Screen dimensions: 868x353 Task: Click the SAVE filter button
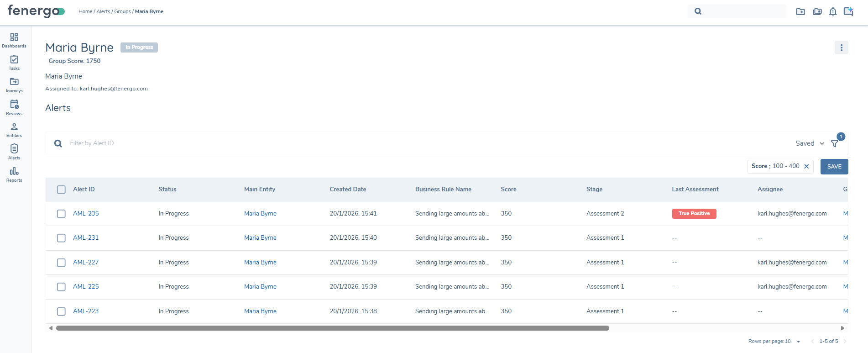coord(834,167)
